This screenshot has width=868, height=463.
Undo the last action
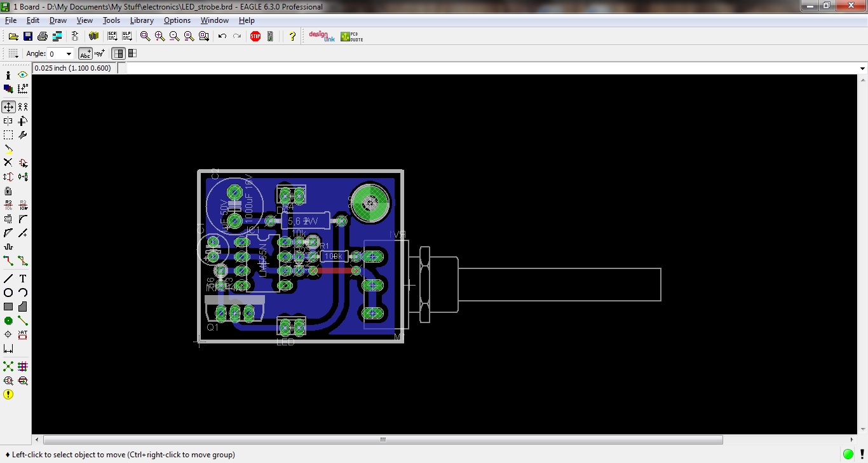(x=222, y=36)
